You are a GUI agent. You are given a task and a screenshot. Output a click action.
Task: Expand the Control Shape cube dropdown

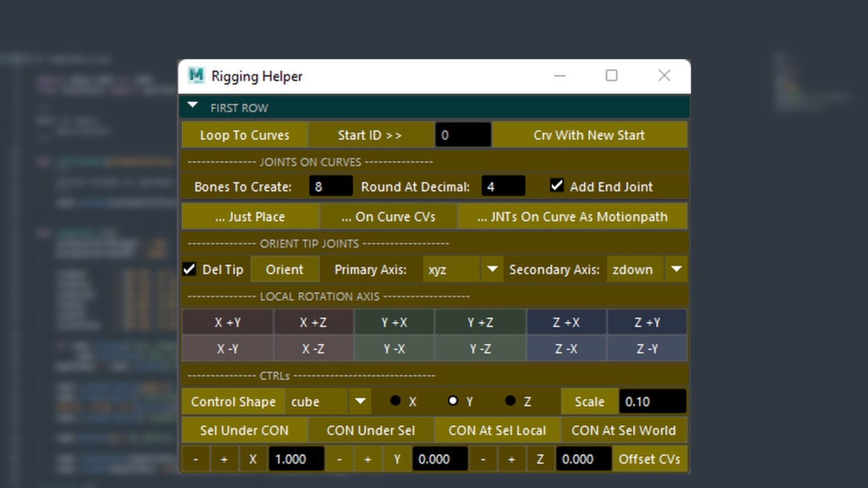(360, 402)
